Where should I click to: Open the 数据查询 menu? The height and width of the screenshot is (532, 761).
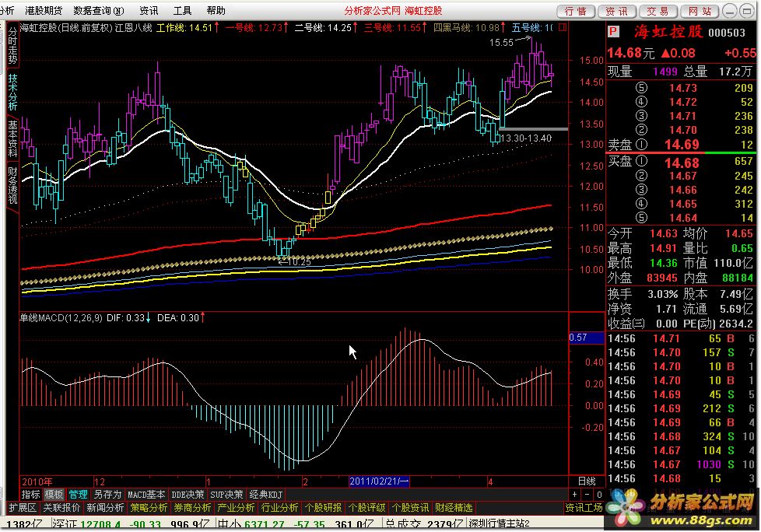99,10
